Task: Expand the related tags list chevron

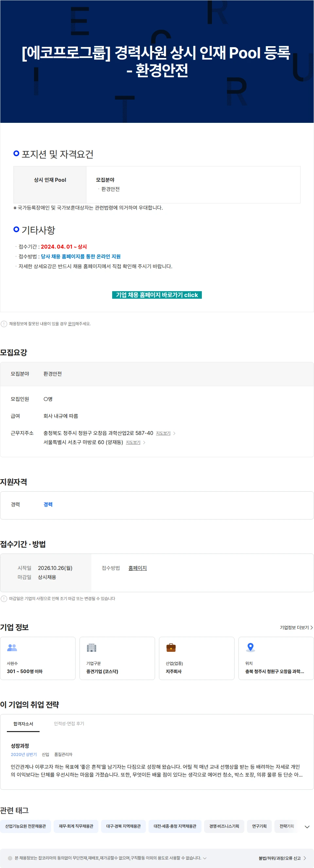Action: click(307, 826)
